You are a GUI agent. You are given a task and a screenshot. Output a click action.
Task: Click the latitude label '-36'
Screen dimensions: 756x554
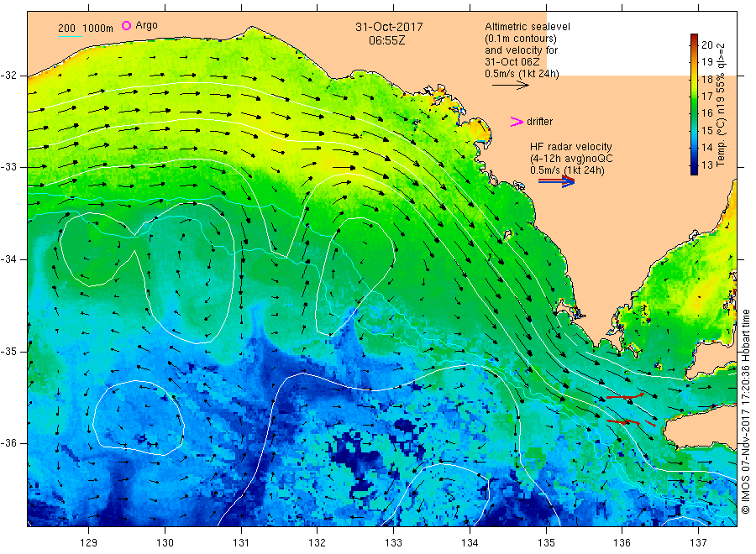[x=8, y=443]
